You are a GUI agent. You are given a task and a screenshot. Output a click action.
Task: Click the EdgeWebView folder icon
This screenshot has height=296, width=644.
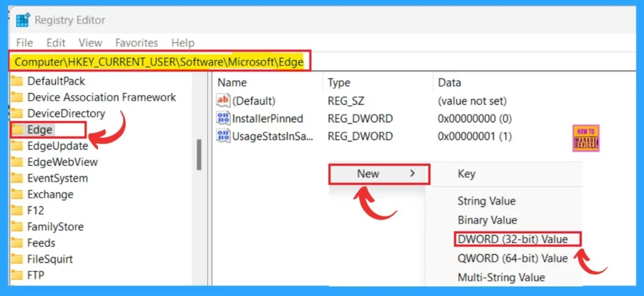click(x=17, y=162)
